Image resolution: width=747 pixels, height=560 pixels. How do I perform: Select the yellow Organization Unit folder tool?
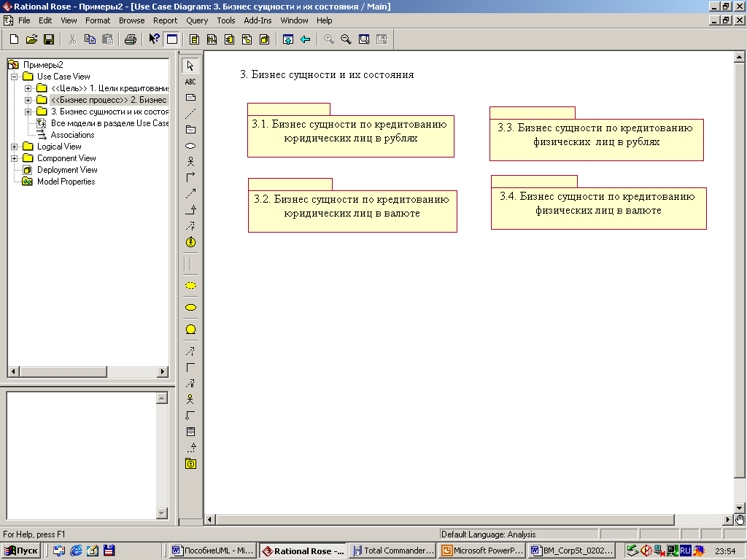pyautogui.click(x=190, y=464)
